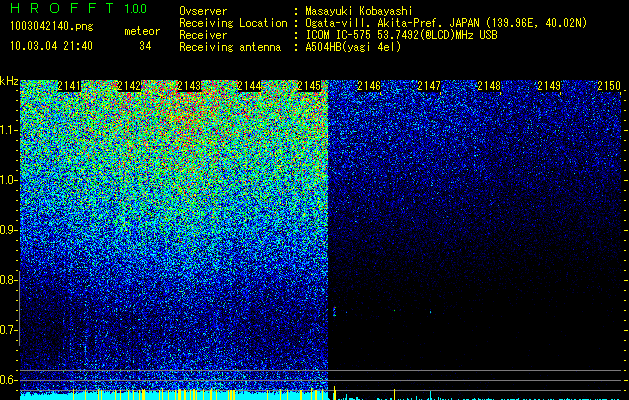Select the ICOM IC-575 receiver frequency text
Screen dimensions: 629x400
(401, 35)
